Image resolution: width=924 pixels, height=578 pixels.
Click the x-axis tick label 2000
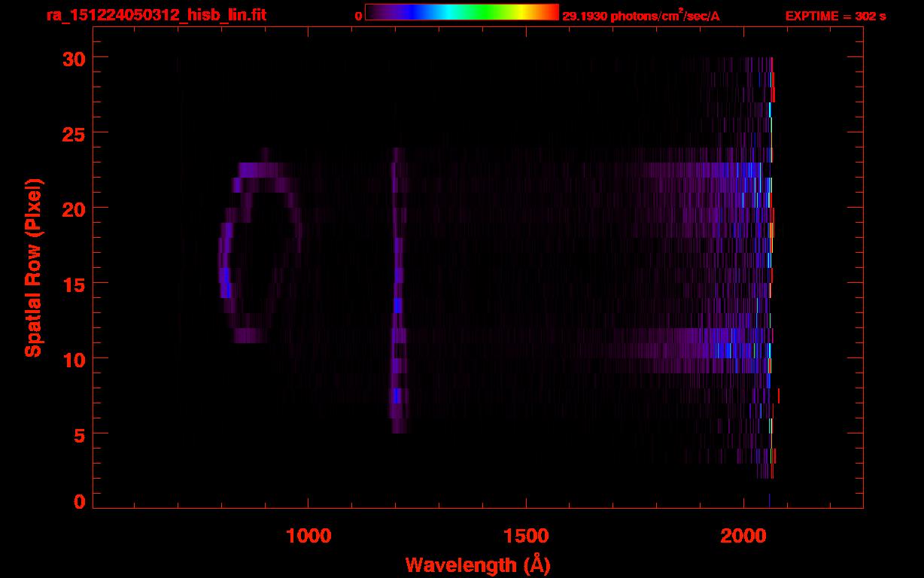pos(743,536)
